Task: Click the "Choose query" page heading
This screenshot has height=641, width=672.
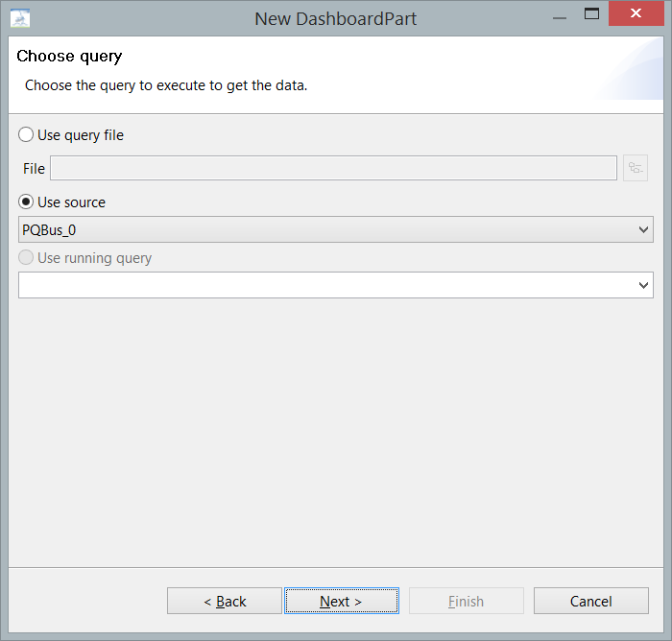Action: tap(69, 57)
